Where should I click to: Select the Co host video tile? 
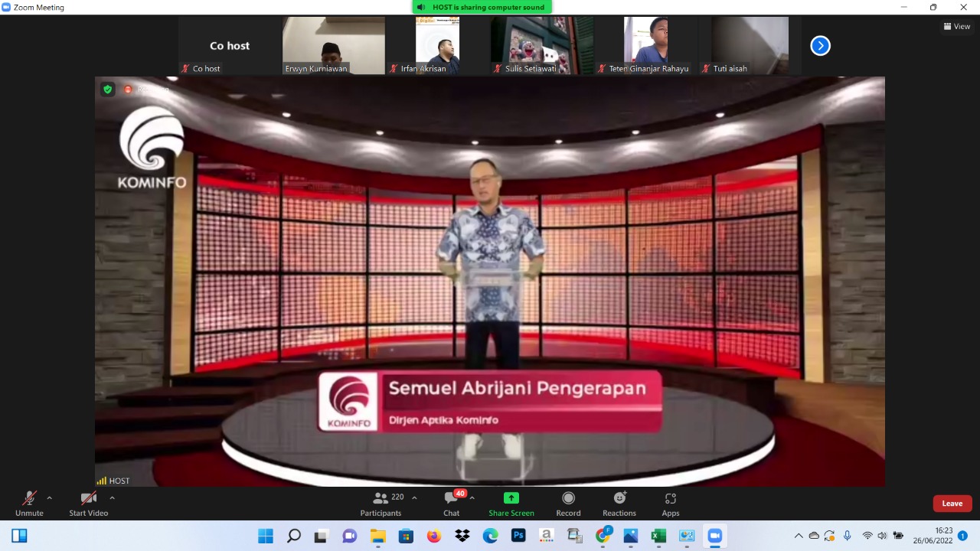(x=230, y=46)
